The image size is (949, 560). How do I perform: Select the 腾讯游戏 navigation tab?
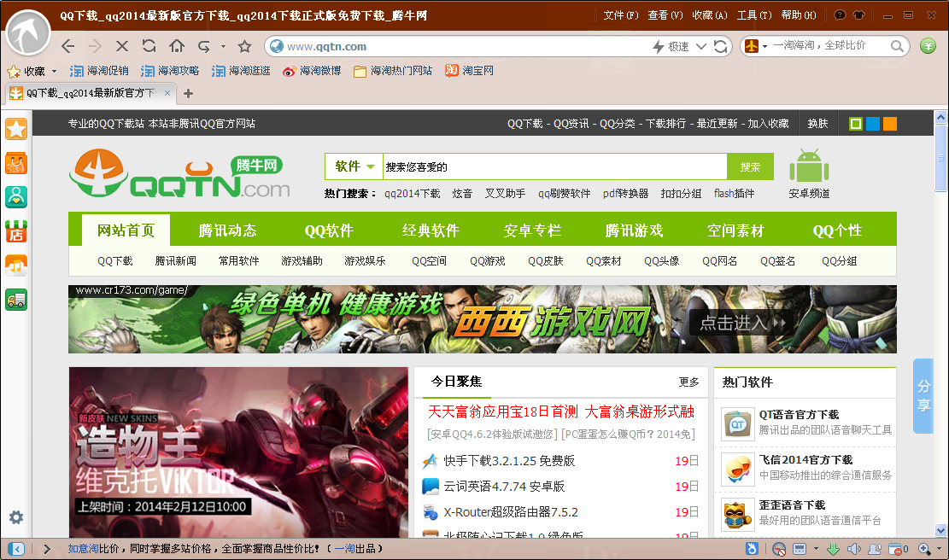click(x=635, y=230)
